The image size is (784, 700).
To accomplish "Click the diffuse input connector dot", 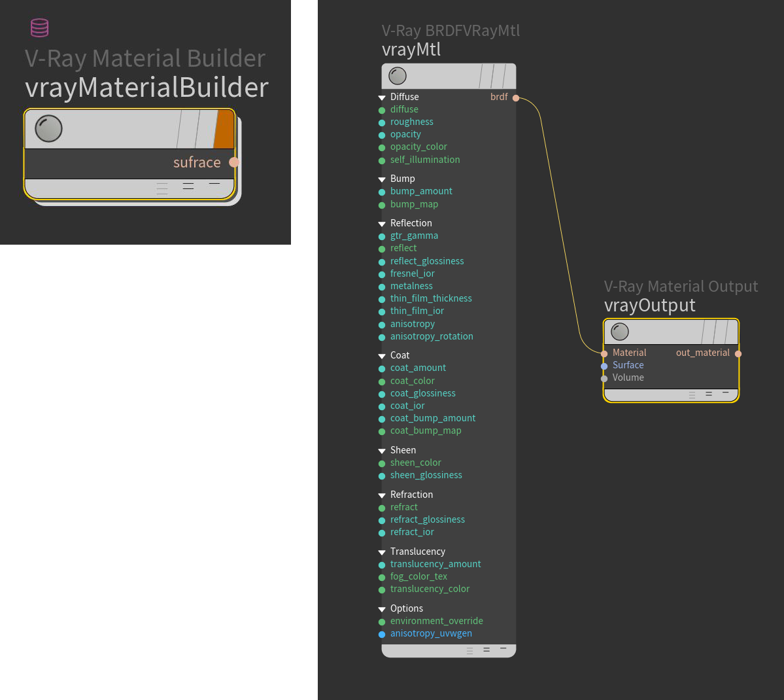I will click(381, 110).
